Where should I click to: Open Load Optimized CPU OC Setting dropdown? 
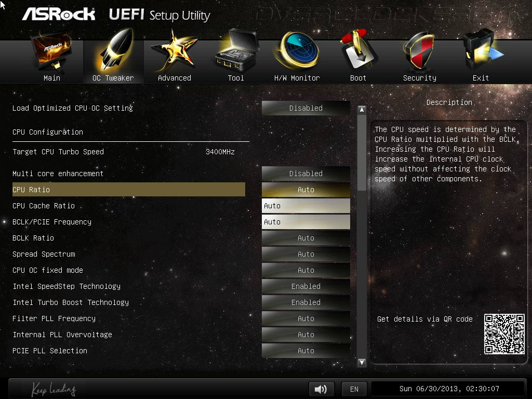click(x=305, y=108)
